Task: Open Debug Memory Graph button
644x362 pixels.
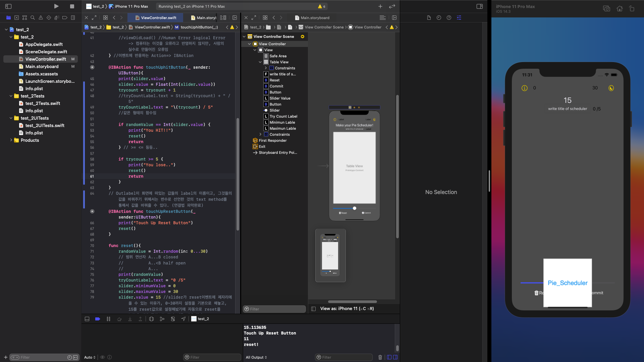Action: point(162,319)
